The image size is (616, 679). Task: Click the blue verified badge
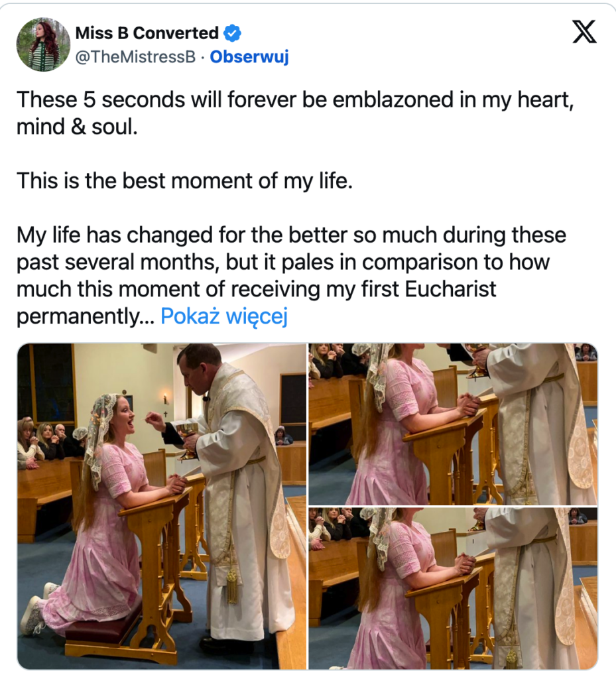(x=231, y=32)
